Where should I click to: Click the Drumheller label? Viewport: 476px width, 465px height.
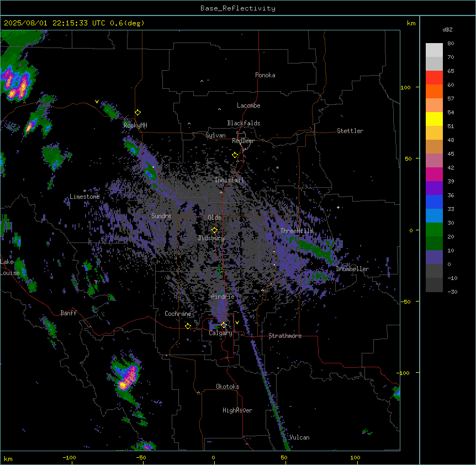(x=352, y=269)
